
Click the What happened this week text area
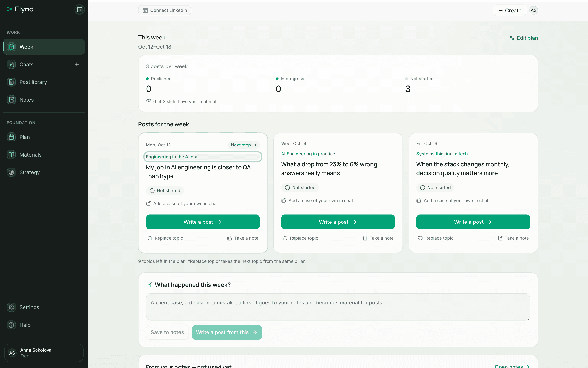338,307
